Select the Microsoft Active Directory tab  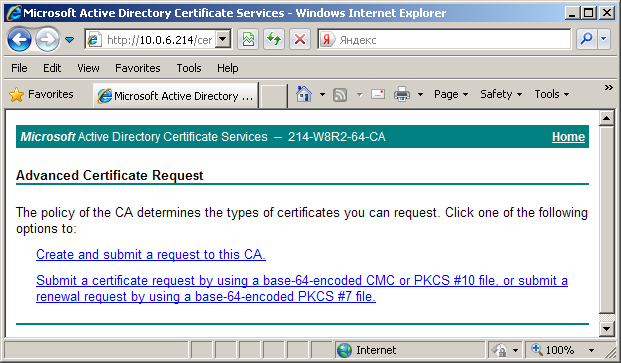coord(175,95)
